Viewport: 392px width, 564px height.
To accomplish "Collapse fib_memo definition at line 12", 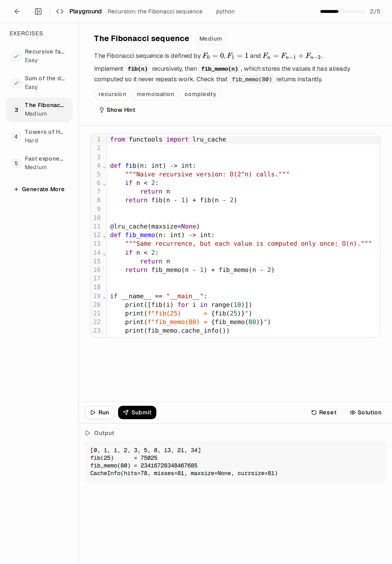I will click(104, 236).
